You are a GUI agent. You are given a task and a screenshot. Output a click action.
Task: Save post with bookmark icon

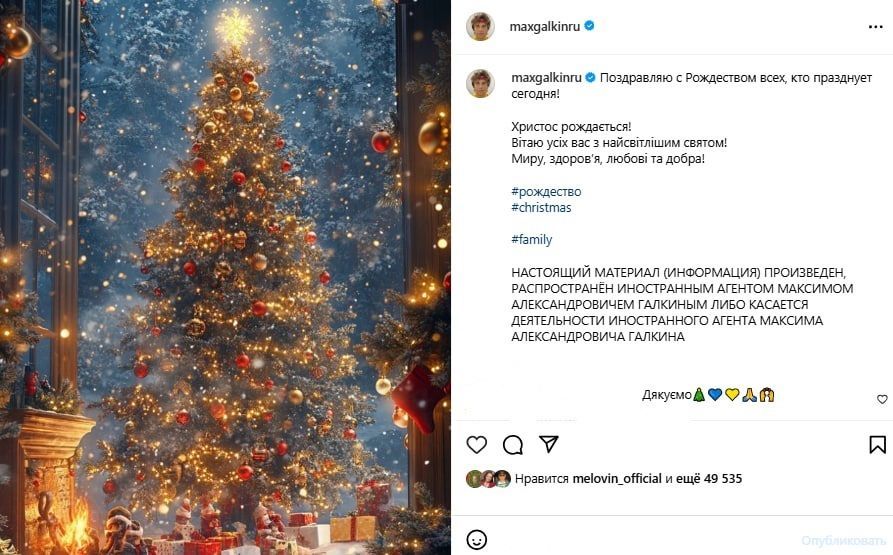(x=877, y=445)
